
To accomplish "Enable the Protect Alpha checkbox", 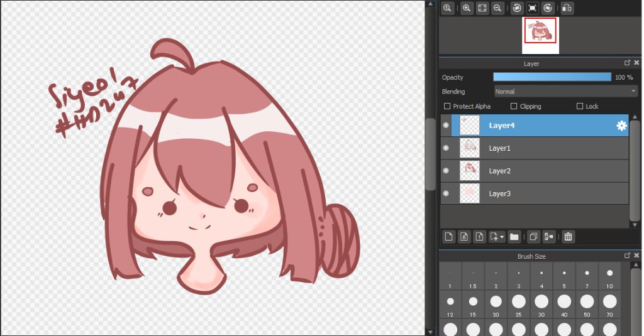I will (x=447, y=106).
